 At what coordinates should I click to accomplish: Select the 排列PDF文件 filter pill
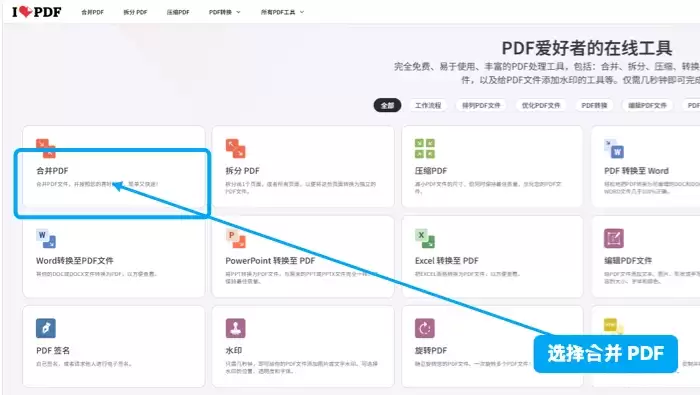[481, 105]
